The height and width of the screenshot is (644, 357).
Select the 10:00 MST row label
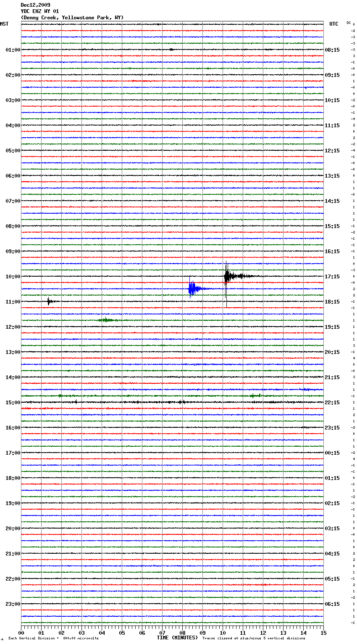tap(13, 277)
